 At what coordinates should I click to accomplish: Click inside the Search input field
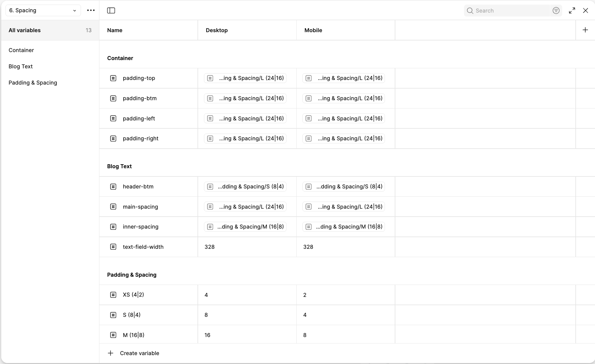[506, 10]
